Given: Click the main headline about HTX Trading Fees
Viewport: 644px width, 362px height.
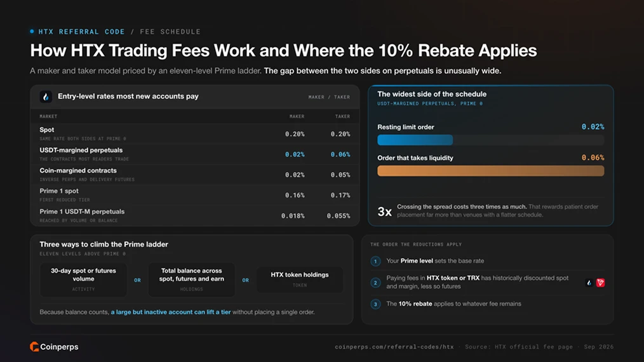Looking at the screenshot, I should point(283,51).
